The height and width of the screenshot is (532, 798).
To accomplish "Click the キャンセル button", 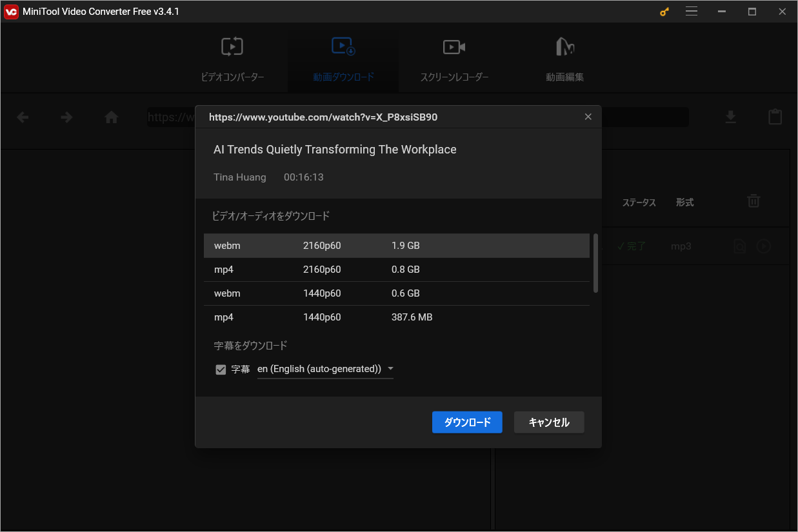I will (x=549, y=422).
